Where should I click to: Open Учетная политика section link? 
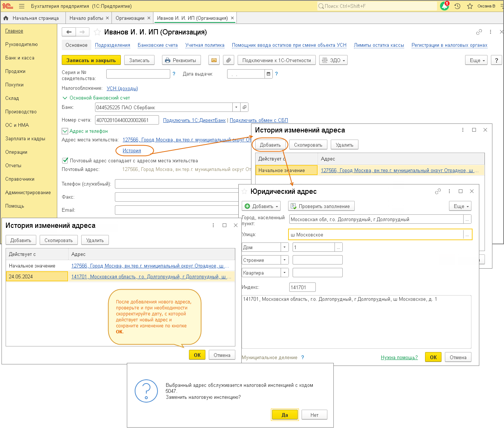tap(205, 45)
